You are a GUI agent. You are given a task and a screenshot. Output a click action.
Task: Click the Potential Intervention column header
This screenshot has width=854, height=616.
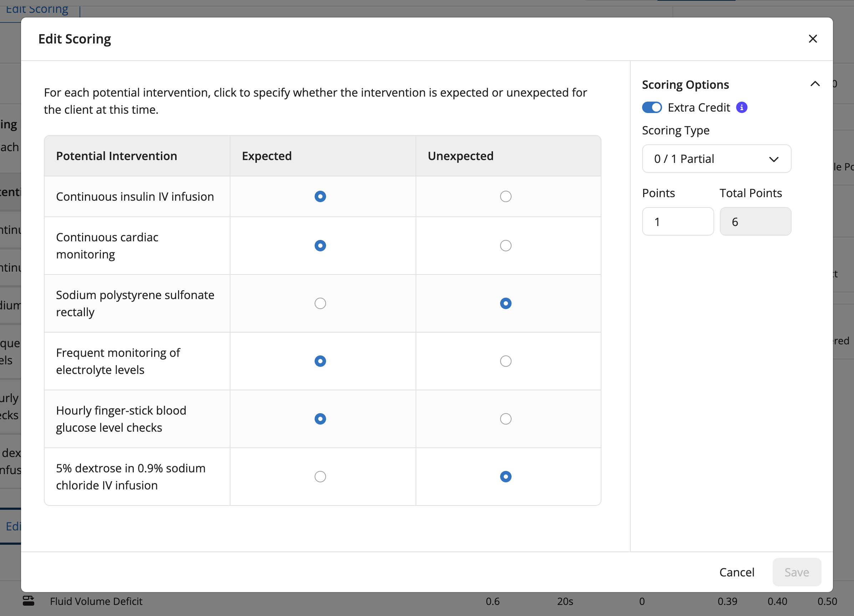[116, 156]
